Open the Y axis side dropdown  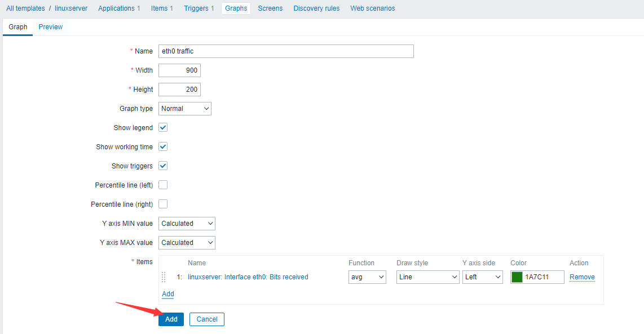coord(482,277)
